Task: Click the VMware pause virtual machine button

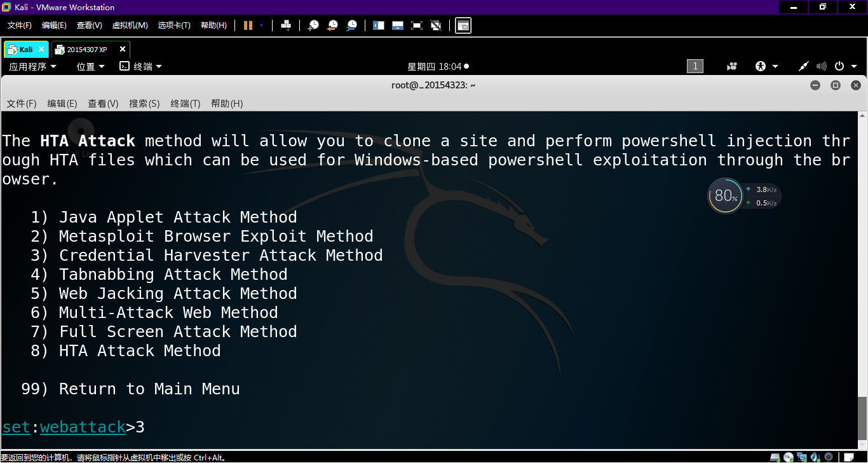Action: coord(248,25)
